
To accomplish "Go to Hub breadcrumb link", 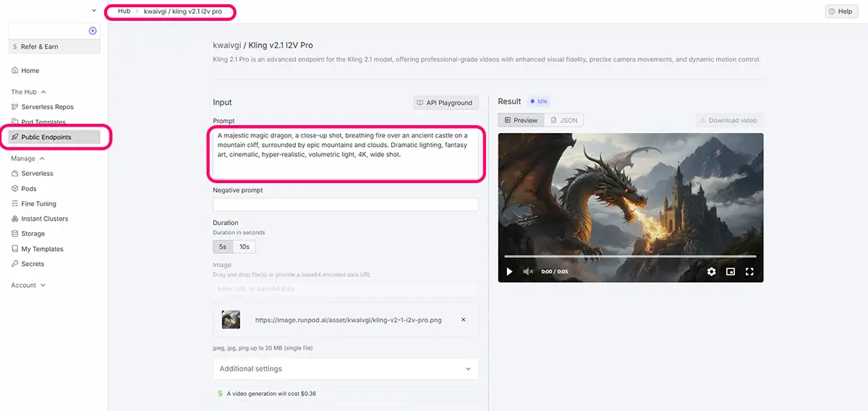I will tap(124, 12).
